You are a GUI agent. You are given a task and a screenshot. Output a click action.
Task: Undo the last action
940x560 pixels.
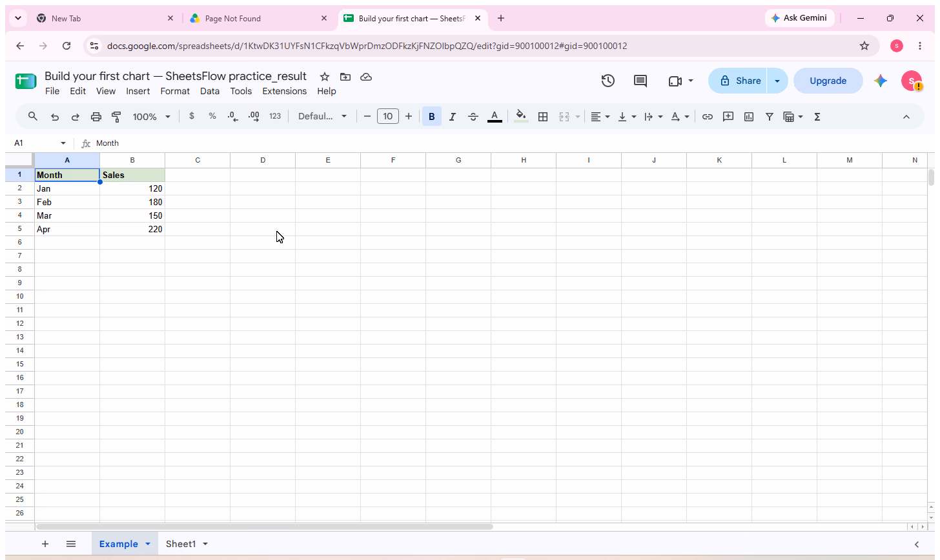pos(55,117)
